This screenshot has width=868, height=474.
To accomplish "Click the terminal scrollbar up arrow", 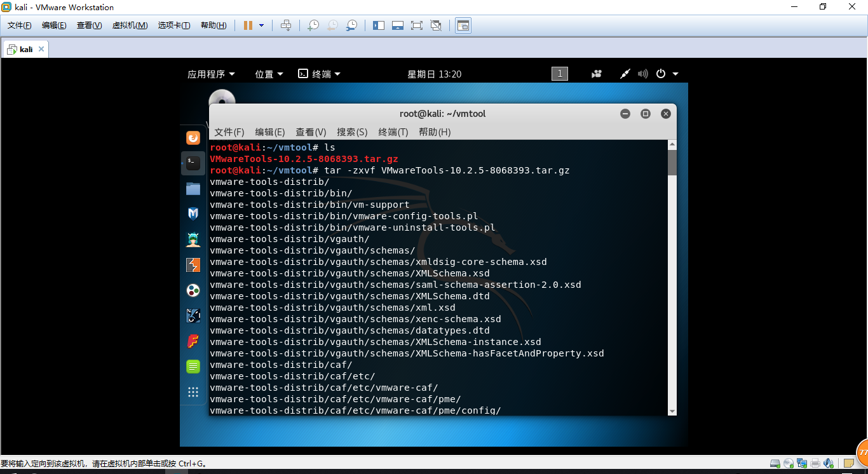I will pyautogui.click(x=672, y=145).
